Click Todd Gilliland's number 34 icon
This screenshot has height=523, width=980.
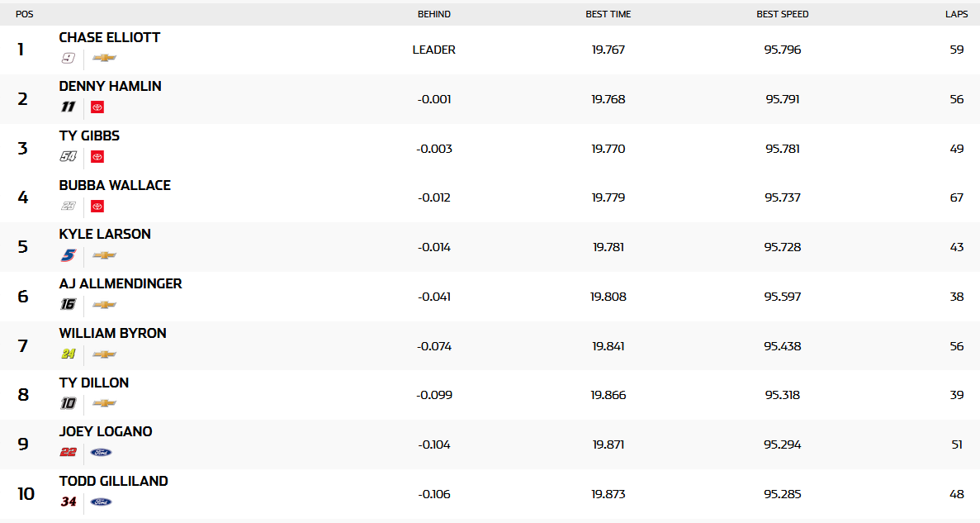(x=69, y=502)
